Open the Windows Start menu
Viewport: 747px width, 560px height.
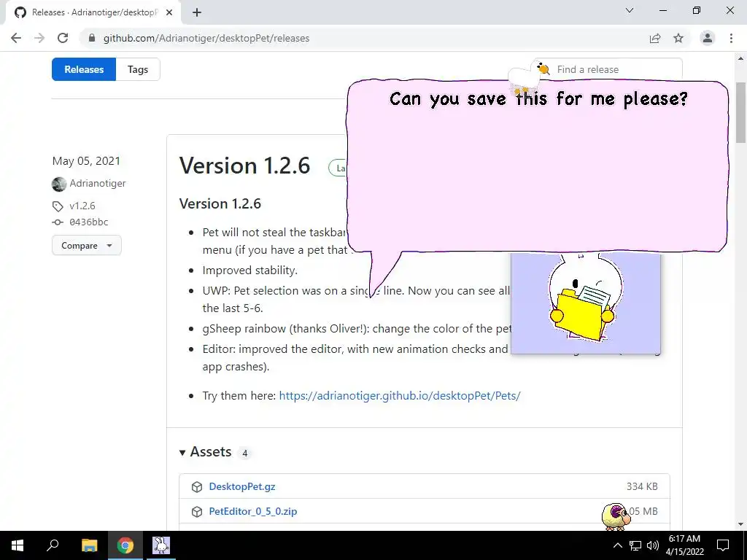[x=18, y=545]
